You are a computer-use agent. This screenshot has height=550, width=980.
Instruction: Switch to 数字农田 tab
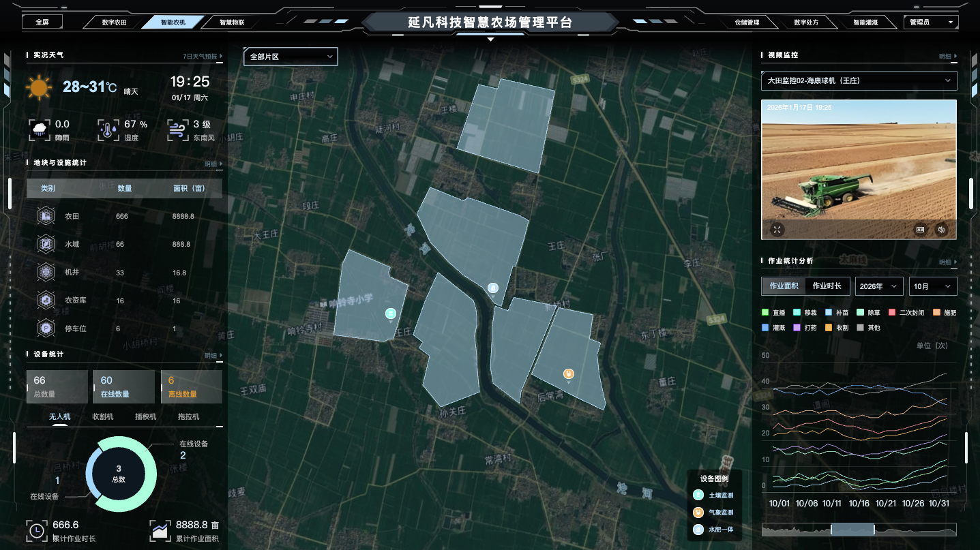click(114, 22)
